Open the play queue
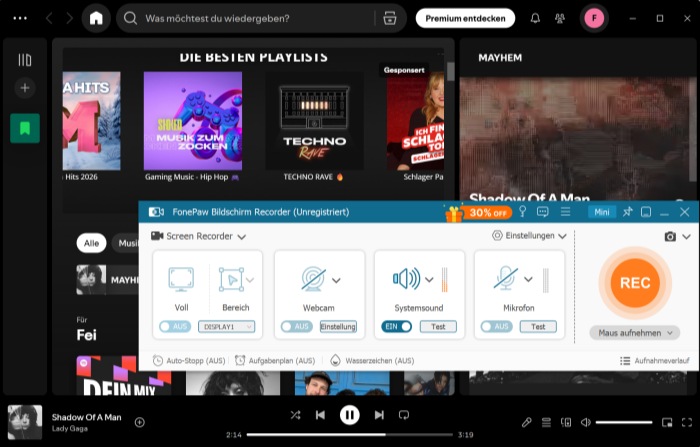Screen dimensions: 700x447 (546, 422)
